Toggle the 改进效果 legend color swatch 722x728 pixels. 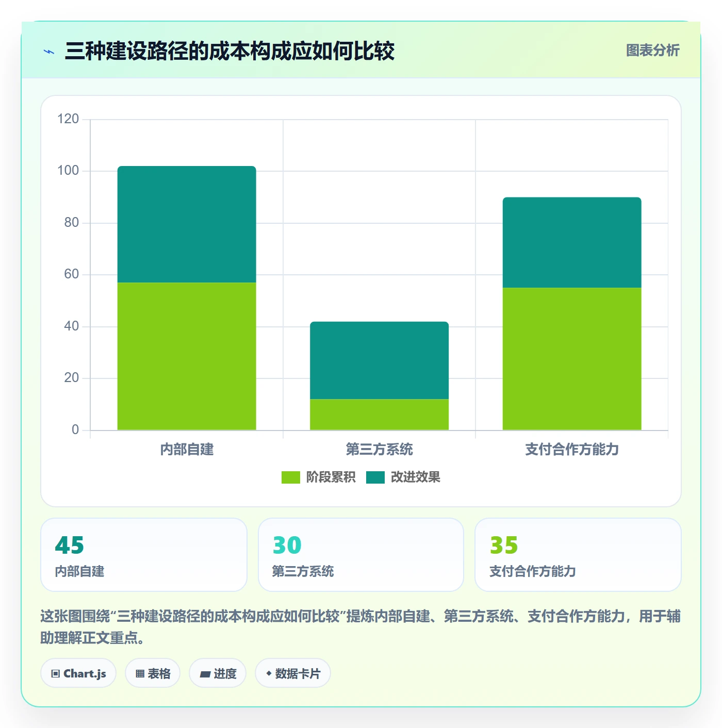(x=375, y=477)
